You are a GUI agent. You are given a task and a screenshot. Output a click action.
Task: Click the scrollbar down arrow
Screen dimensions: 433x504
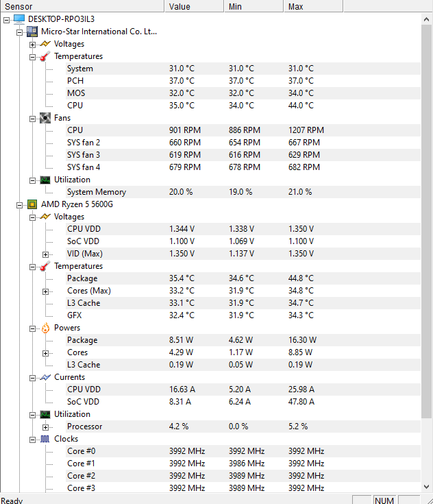(426, 487)
